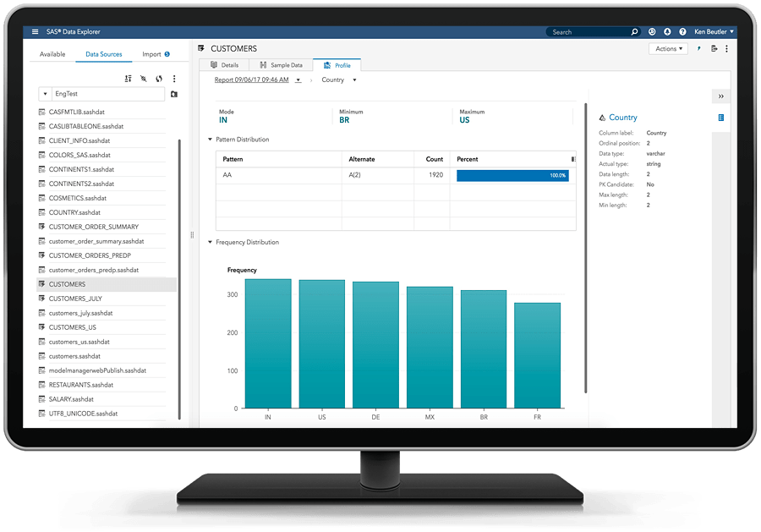Screen dimensions: 761x532
Task: Open the Ken Beutler user menu
Action: coord(714,32)
